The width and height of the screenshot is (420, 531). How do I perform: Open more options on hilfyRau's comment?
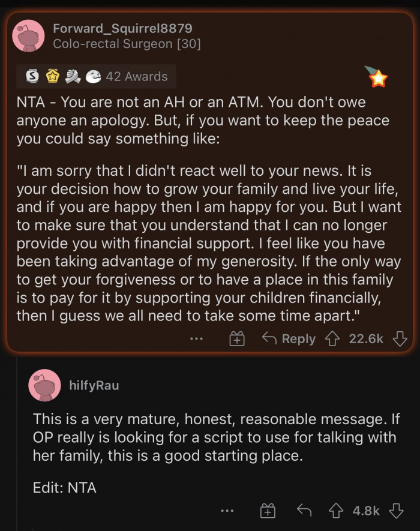pos(227,511)
